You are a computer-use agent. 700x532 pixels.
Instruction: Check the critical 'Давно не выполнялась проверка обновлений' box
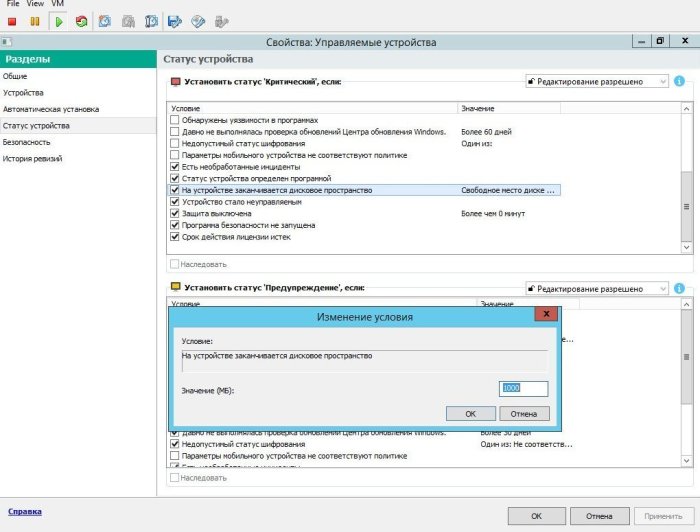pyautogui.click(x=175, y=131)
